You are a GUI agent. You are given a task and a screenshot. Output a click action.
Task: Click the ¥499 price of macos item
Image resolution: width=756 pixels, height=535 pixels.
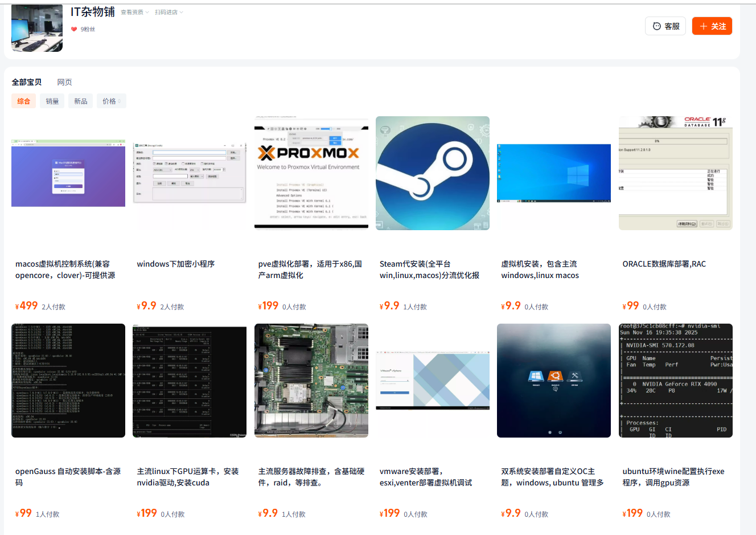tap(27, 306)
